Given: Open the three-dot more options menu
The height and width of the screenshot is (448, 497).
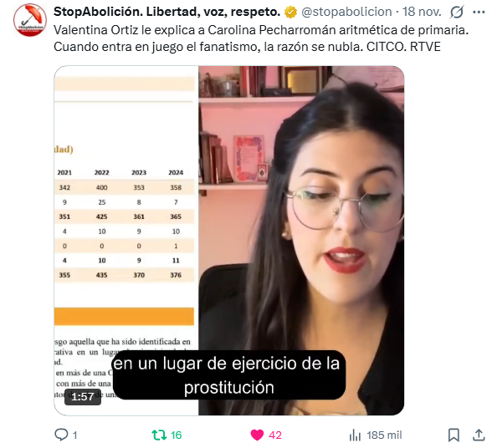Looking at the screenshot, I should tap(479, 12).
